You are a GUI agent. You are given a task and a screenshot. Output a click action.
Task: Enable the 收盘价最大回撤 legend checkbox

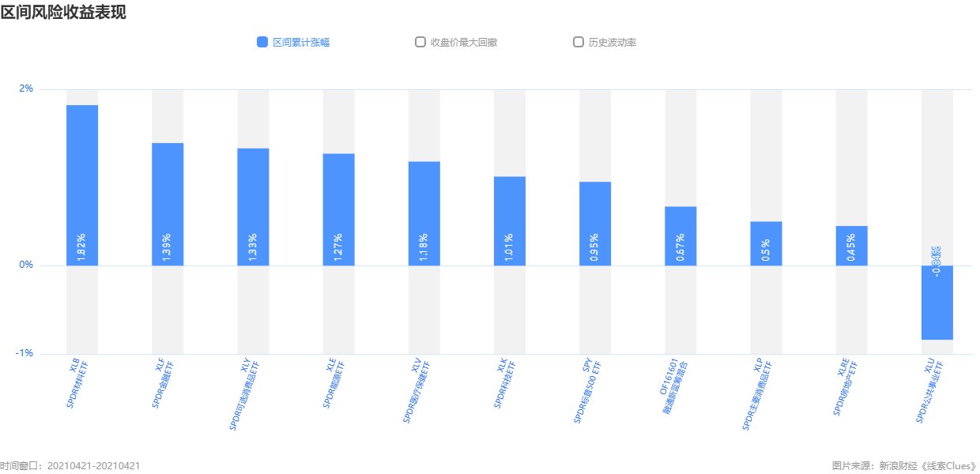pyautogui.click(x=420, y=43)
